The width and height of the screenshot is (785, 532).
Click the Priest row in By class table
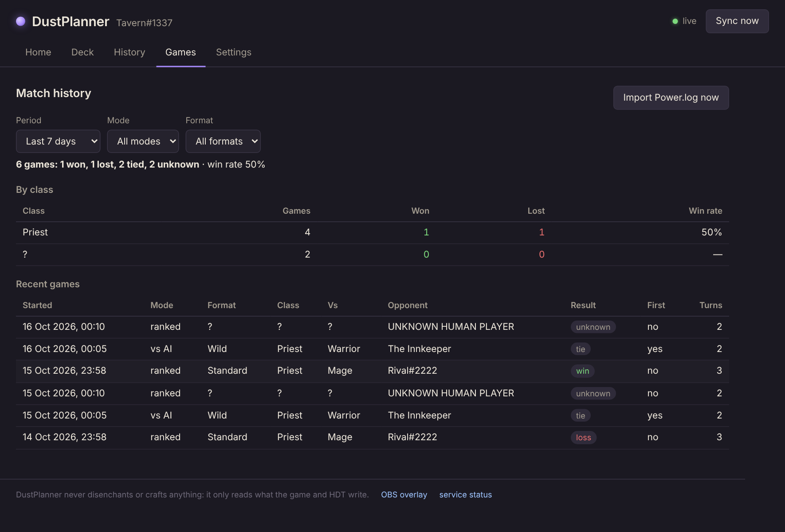point(373,232)
